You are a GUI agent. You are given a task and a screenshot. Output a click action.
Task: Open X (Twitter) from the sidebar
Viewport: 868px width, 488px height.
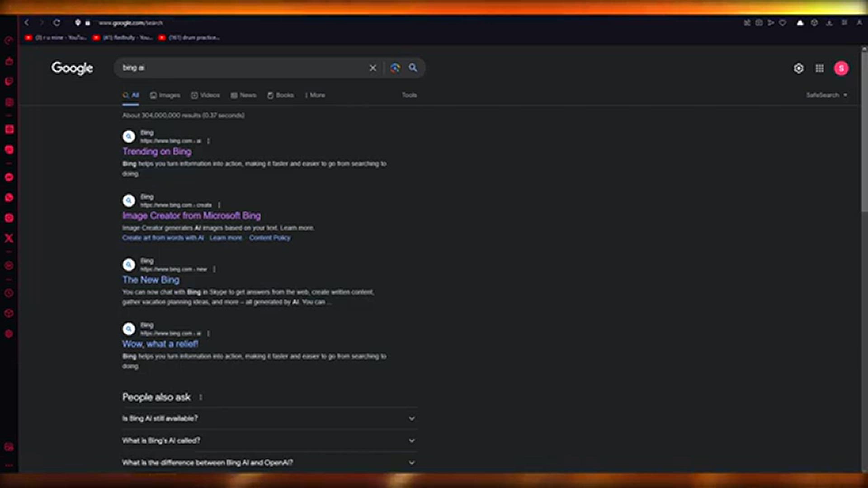point(9,238)
